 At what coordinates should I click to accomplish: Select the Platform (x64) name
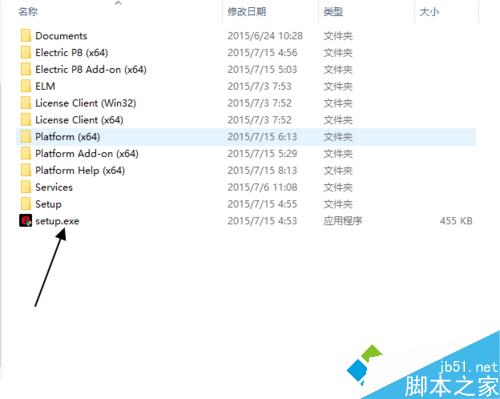[68, 137]
